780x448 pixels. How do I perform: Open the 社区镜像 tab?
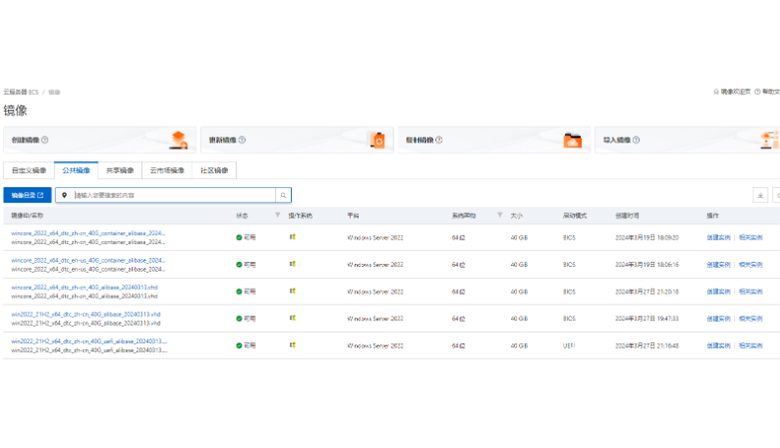click(214, 171)
